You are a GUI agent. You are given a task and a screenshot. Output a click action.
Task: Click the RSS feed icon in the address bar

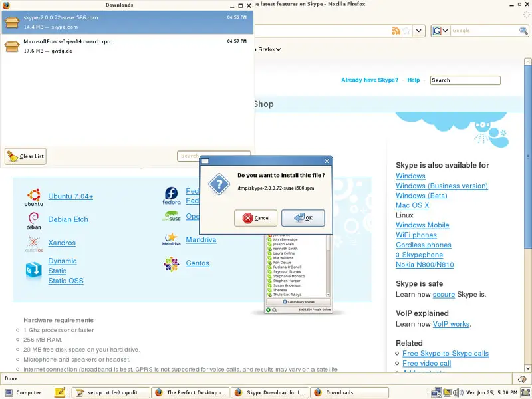pos(396,31)
